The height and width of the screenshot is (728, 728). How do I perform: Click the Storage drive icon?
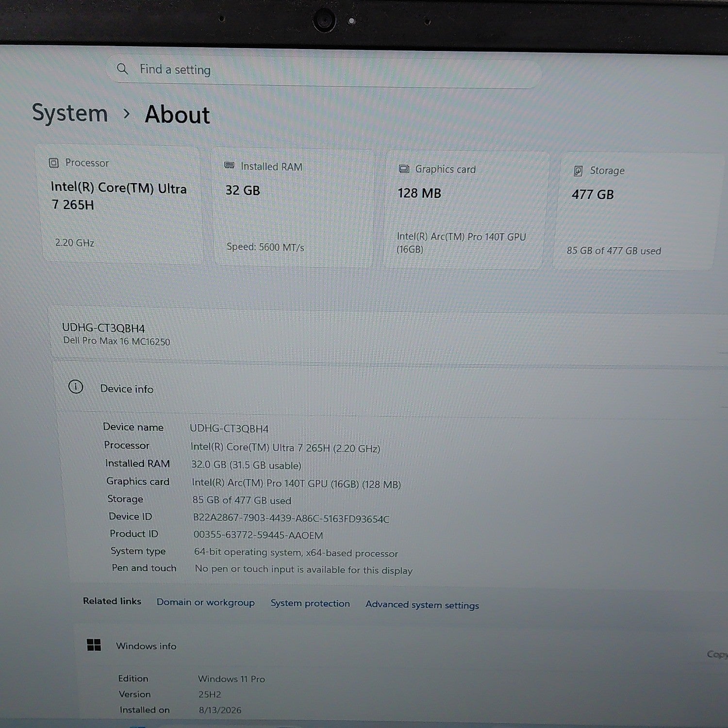click(578, 171)
